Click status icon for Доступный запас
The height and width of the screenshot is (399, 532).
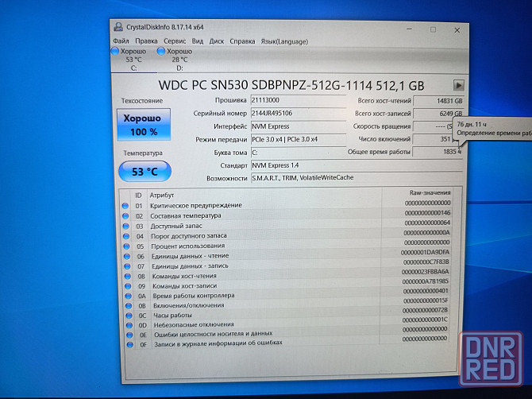[126, 227]
